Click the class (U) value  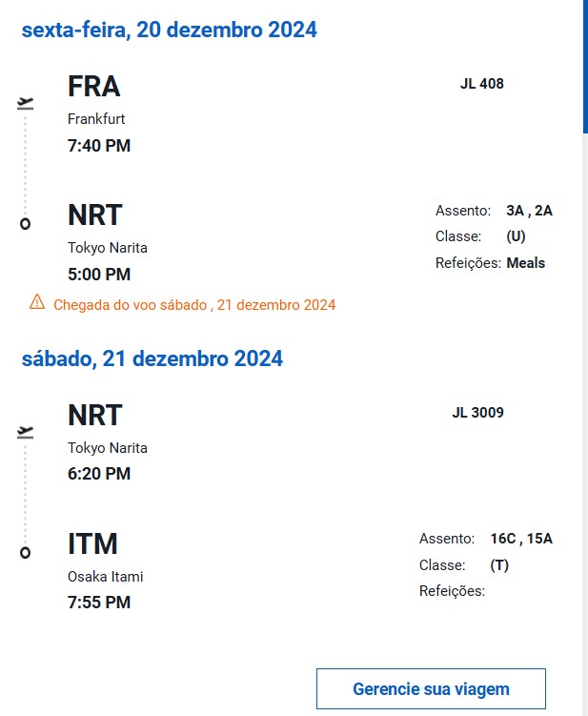click(516, 236)
